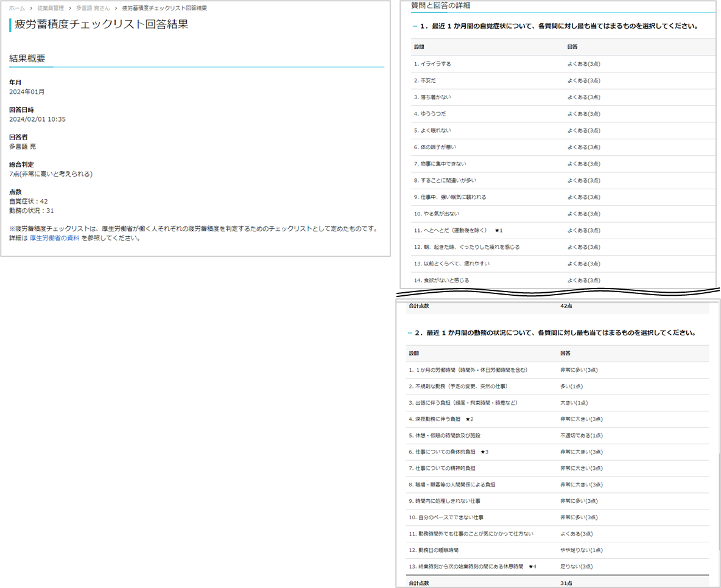This screenshot has width=721, height=588.
Task: Click the 質問と回答の詳細 heading
Action: 440,5
